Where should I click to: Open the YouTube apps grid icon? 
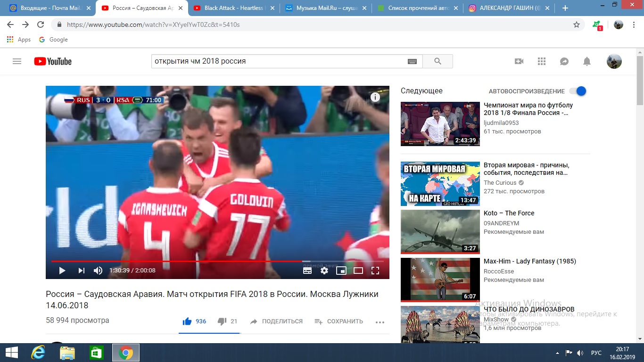click(x=542, y=61)
